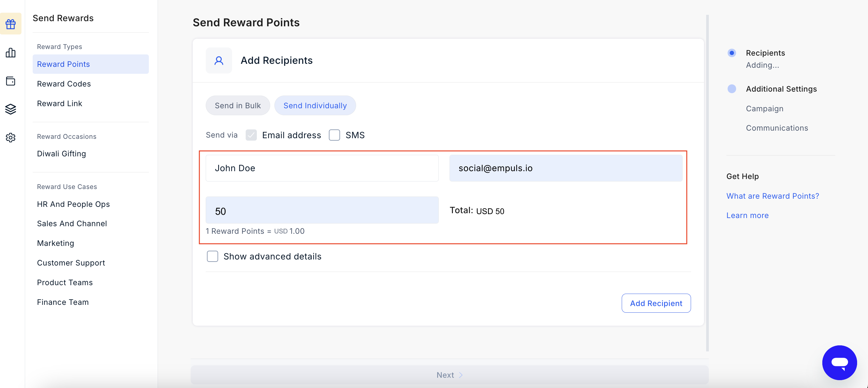Enable the SMS checkbox
Image resolution: width=868 pixels, height=388 pixels.
(x=334, y=135)
